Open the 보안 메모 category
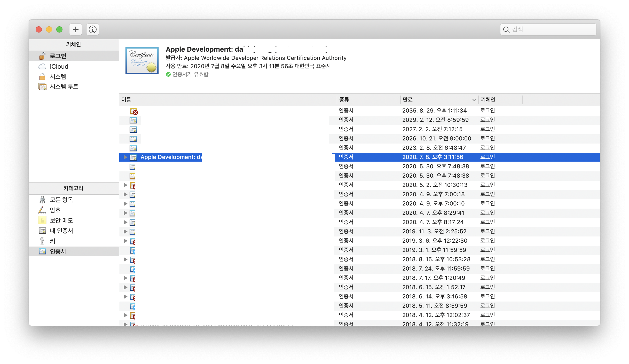The image size is (629, 364). click(61, 220)
